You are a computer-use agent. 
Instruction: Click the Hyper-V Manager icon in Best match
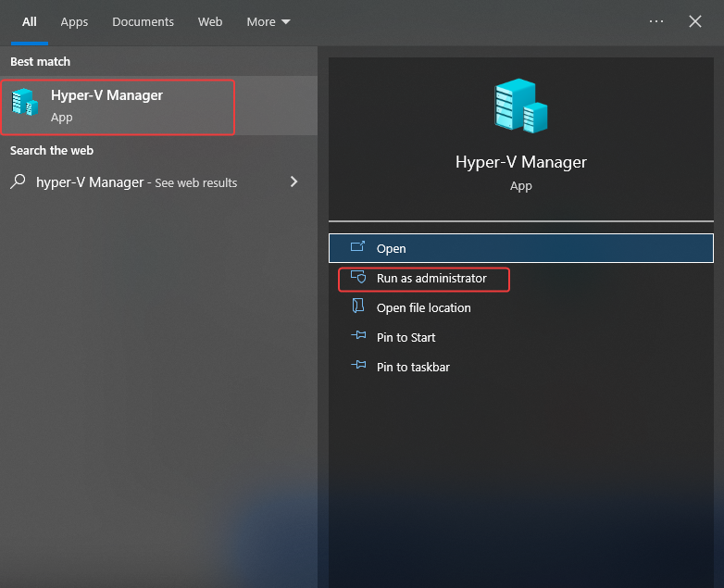[24, 102]
